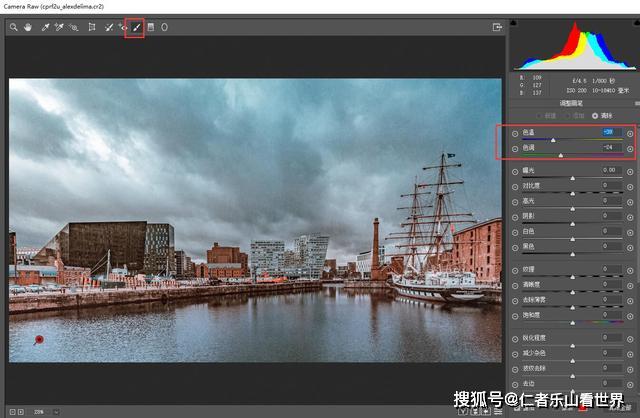Click the 色温 slider handle
This screenshot has height=418, width=640.
click(x=553, y=140)
